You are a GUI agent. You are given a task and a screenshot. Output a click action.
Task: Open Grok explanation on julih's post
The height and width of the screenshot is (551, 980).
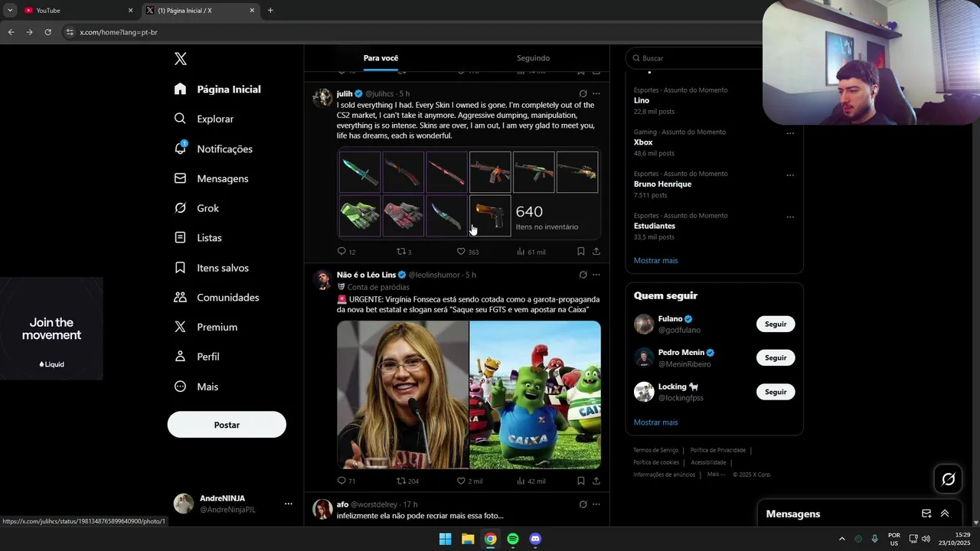click(583, 93)
